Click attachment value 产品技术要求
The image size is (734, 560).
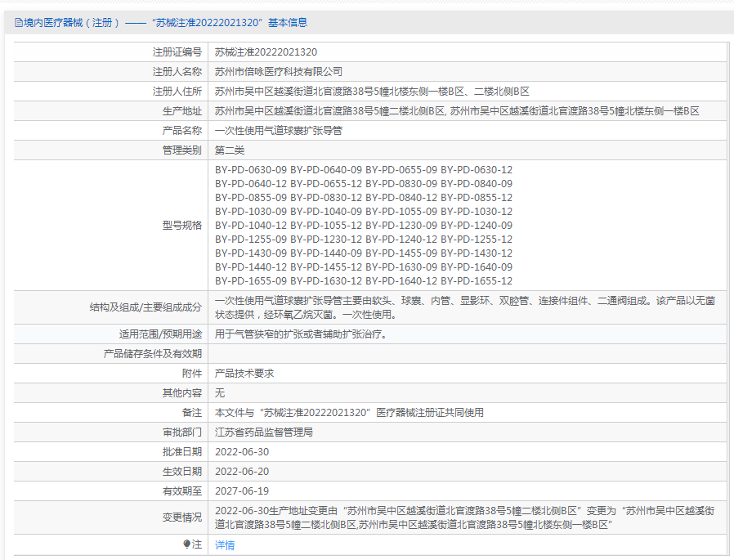244,374
